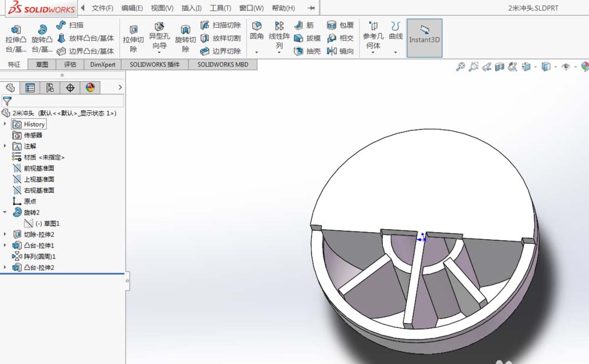Expand the History tree node

pyautogui.click(x=5, y=124)
